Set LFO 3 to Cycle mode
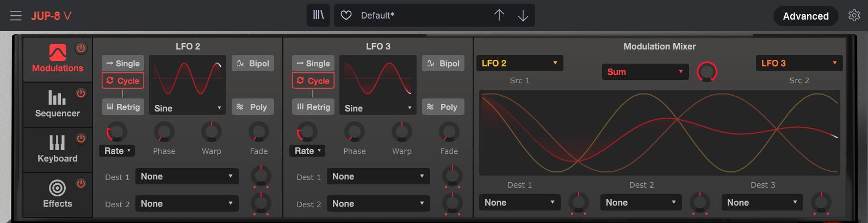Screen dimensions: 868x223 [313, 80]
